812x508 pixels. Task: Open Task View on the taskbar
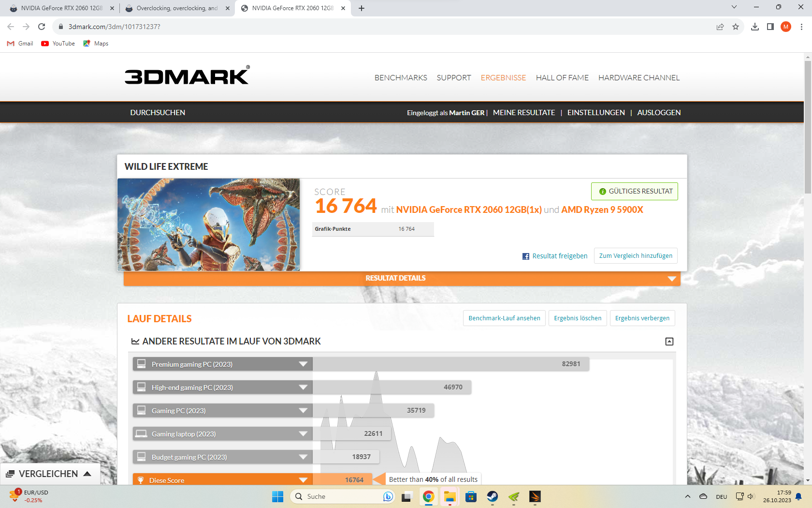click(406, 496)
